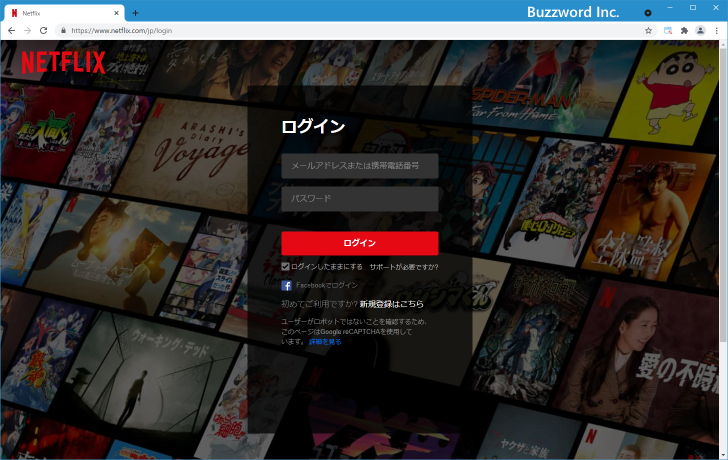The height and width of the screenshot is (460, 728).
Task: Click the Spider-Man Far From Home poster
Action: point(529,88)
